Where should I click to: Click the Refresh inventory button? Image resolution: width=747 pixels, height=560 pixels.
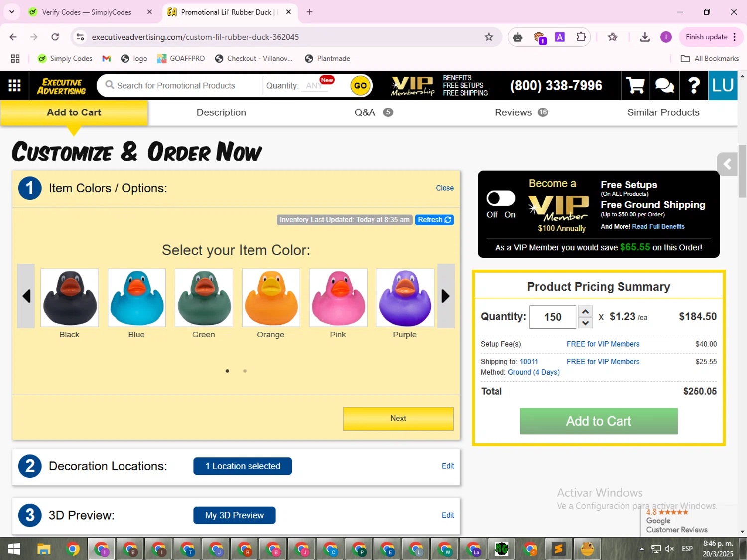[x=434, y=220]
